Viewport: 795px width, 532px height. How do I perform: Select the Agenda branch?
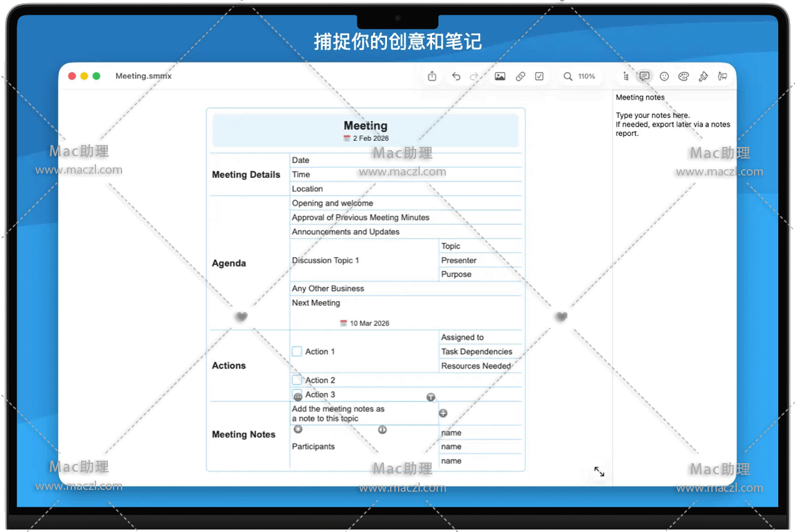229,264
